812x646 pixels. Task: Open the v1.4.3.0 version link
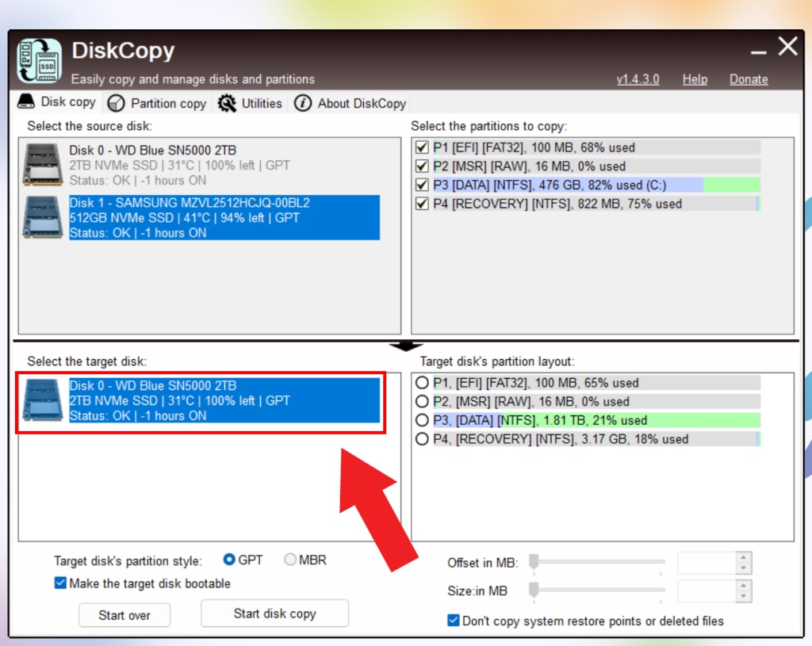pos(638,79)
